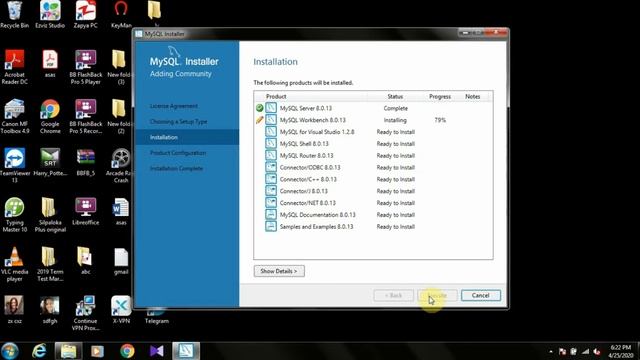Click the MySQL Documentation 8.0.13 row text
The height and width of the screenshot is (360, 640).
click(318, 215)
